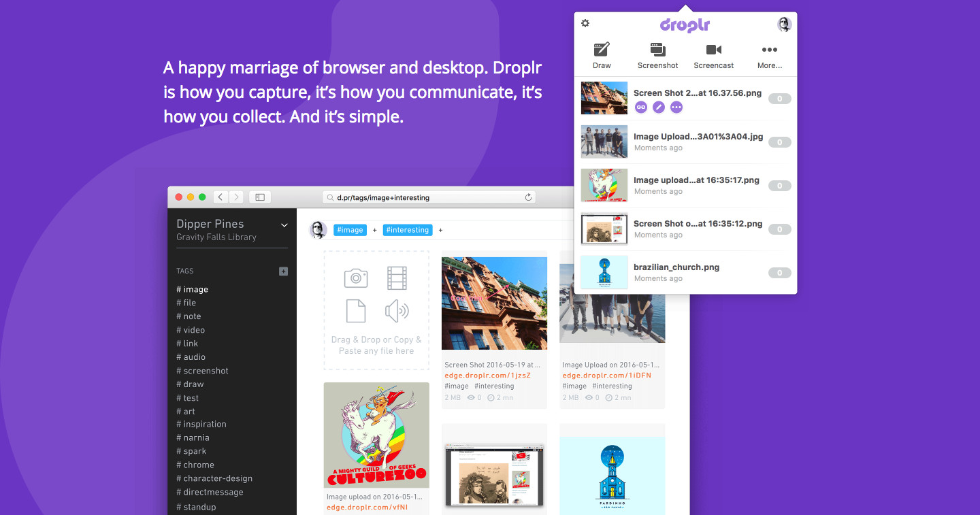Image resolution: width=980 pixels, height=515 pixels.
Task: Start a Screencast recording
Action: (713, 55)
